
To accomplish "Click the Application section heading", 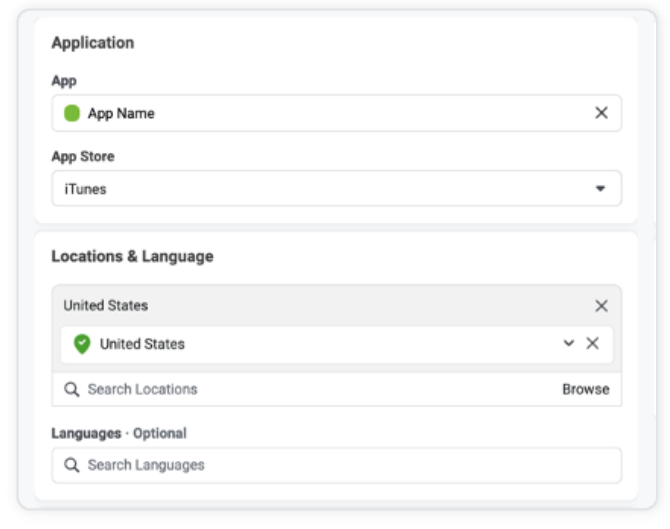I will click(x=92, y=43).
